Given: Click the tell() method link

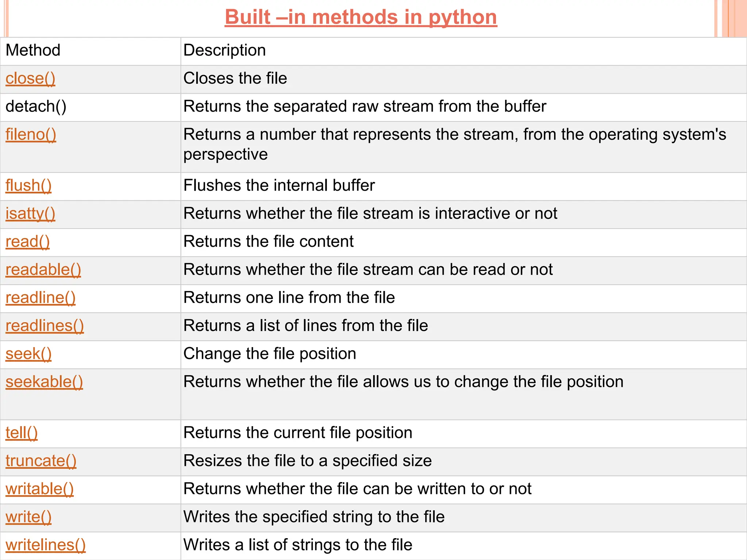Looking at the screenshot, I should (22, 433).
